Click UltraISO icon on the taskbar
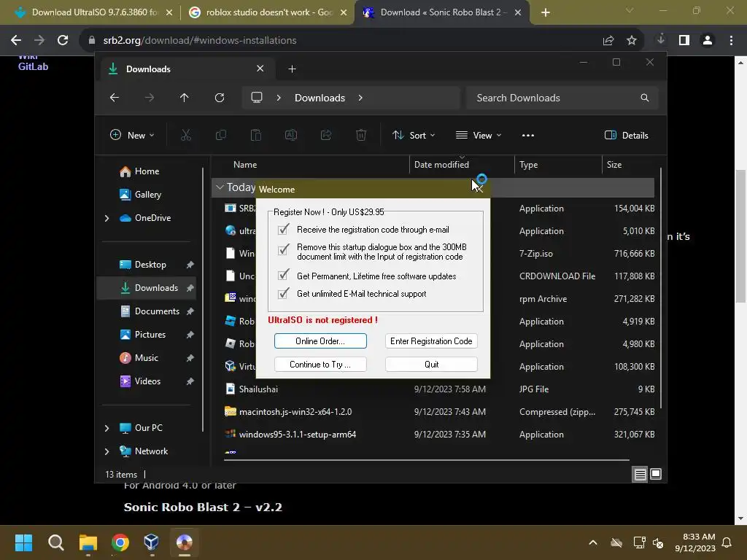 (185, 542)
